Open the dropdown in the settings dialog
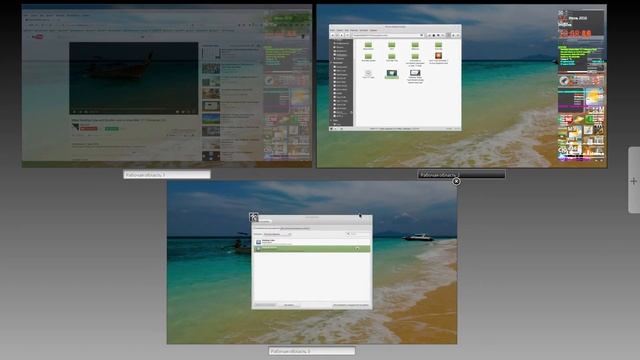Viewport: 640px width, 360px height. coord(278,234)
